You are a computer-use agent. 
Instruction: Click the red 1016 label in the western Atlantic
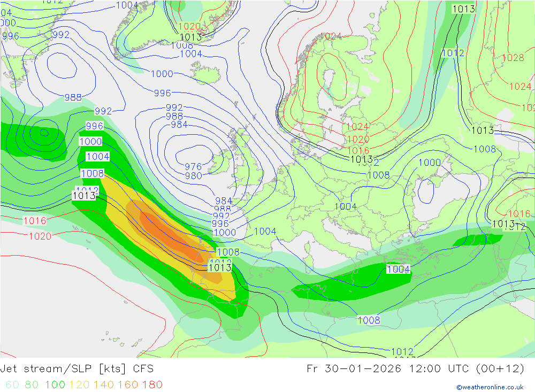pyautogui.click(x=34, y=221)
